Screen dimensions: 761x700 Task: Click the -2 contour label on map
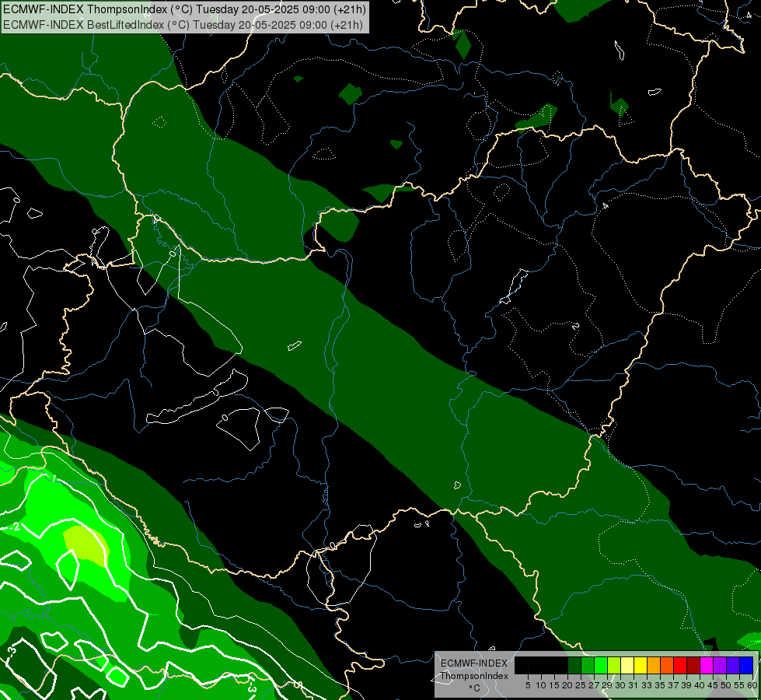click(x=13, y=527)
